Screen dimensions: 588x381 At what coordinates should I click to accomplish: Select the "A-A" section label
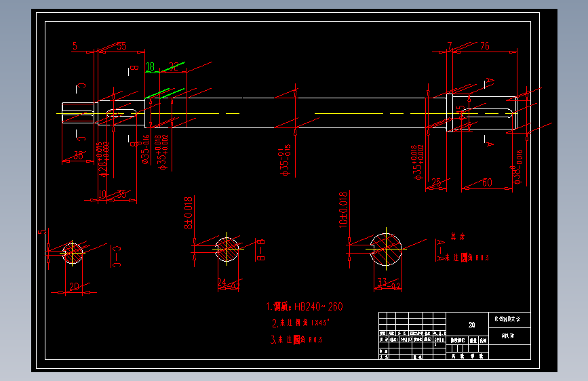tap(441, 251)
